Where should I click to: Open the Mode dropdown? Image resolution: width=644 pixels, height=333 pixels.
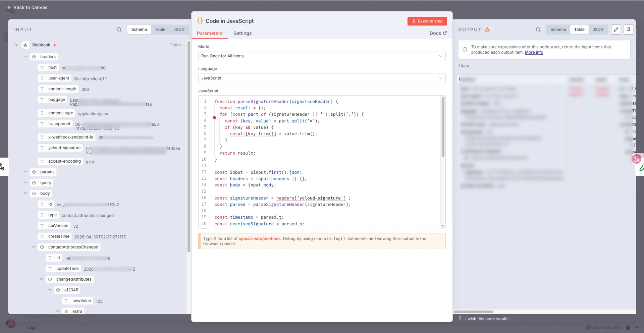(x=322, y=56)
